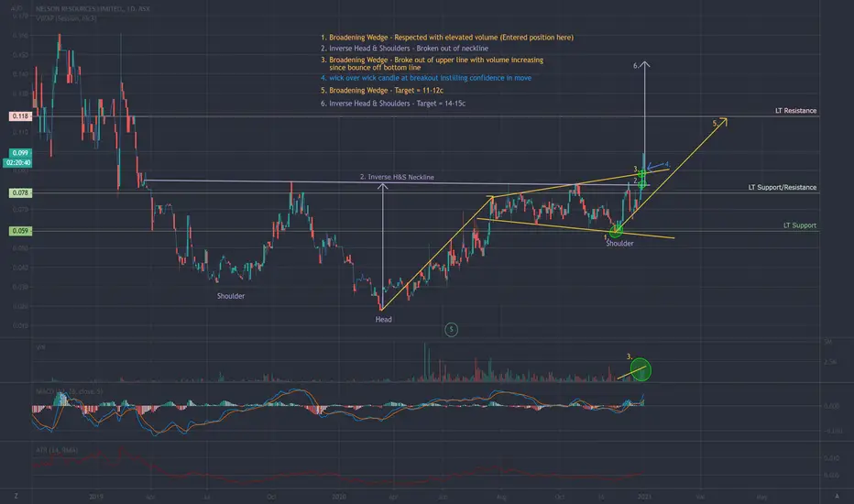
Task: Select note 3 about upper line breakout
Action: [432, 63]
